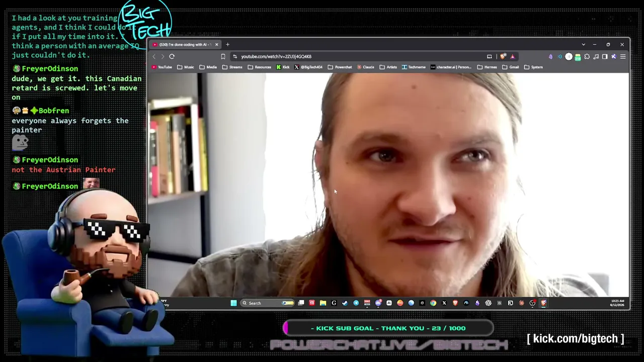Pause the YouTube video by clicking it
This screenshot has height=362, width=644.
pos(388,185)
